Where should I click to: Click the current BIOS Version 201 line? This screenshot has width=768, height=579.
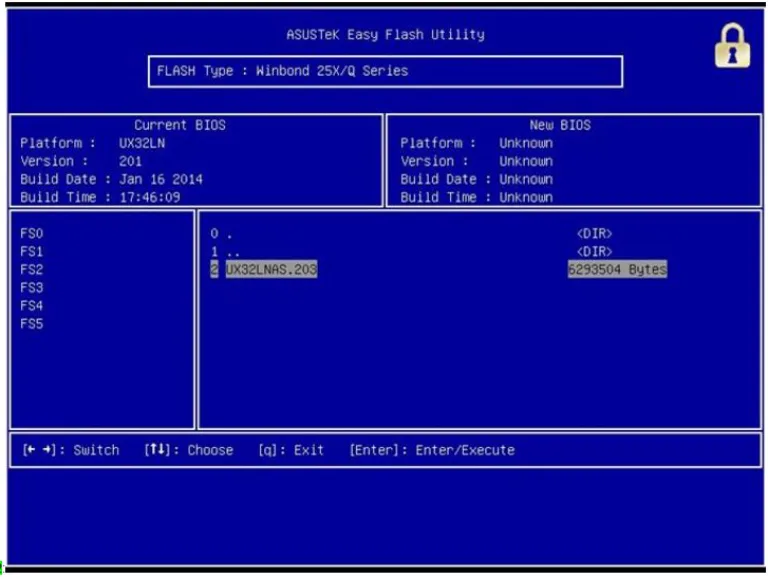(x=81, y=161)
